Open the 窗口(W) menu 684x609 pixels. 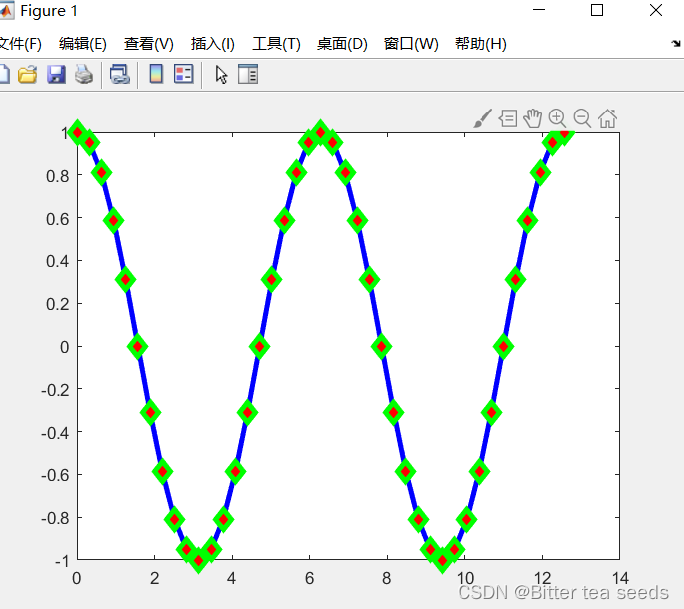411,44
